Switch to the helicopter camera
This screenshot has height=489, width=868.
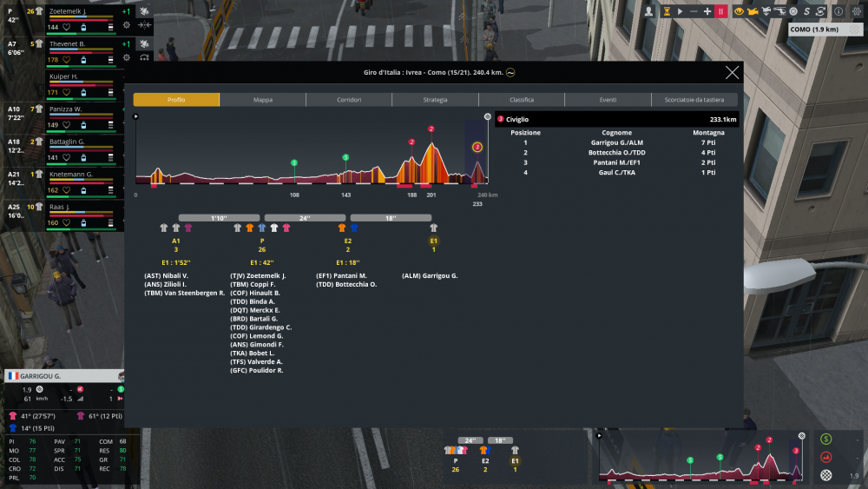coord(780,11)
